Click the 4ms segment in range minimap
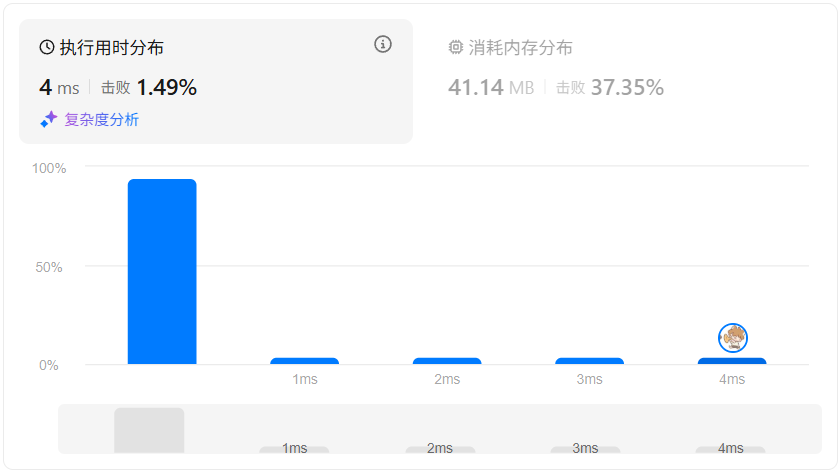This screenshot has width=840, height=470. click(x=730, y=450)
